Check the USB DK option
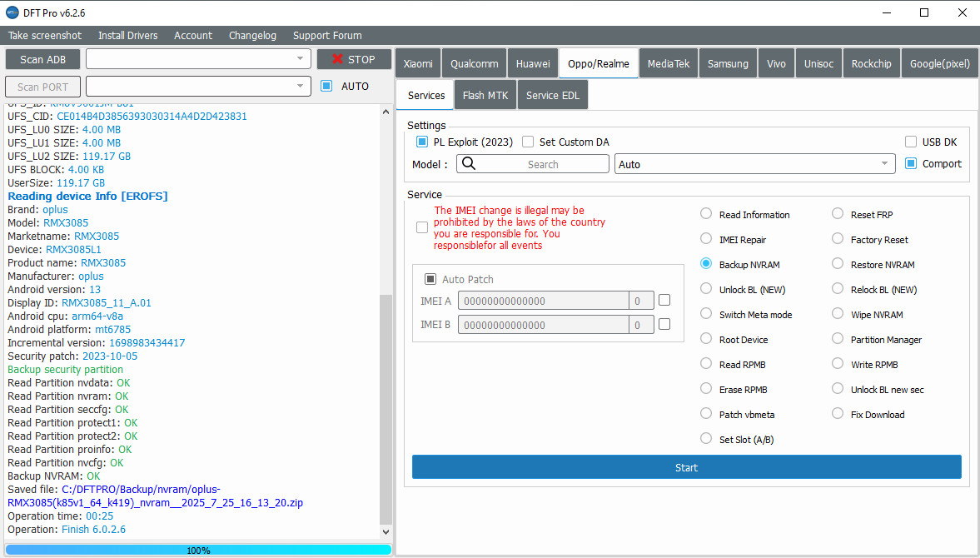Image resolution: width=980 pixels, height=558 pixels. click(x=911, y=142)
